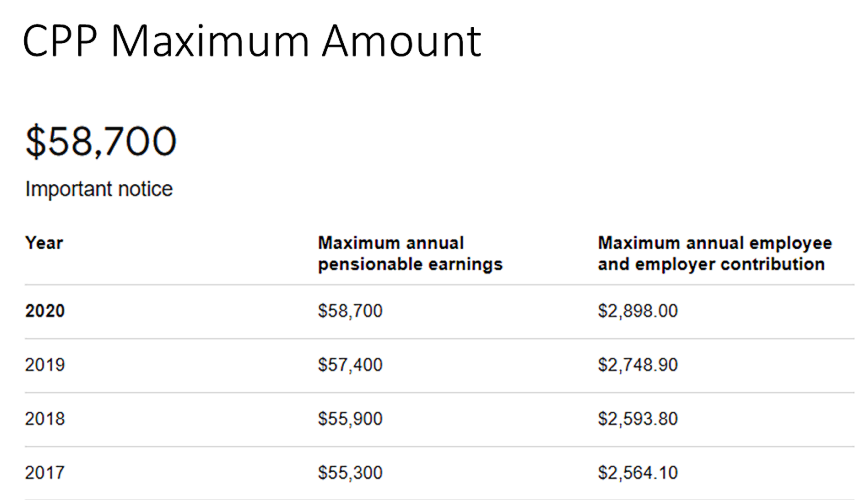Click the CPP Maximum Amount title
This screenshot has width=863, height=500.
(251, 42)
